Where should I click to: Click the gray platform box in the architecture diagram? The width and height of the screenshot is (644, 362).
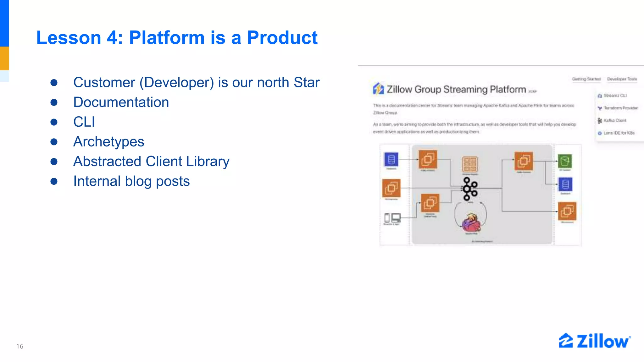click(x=482, y=195)
